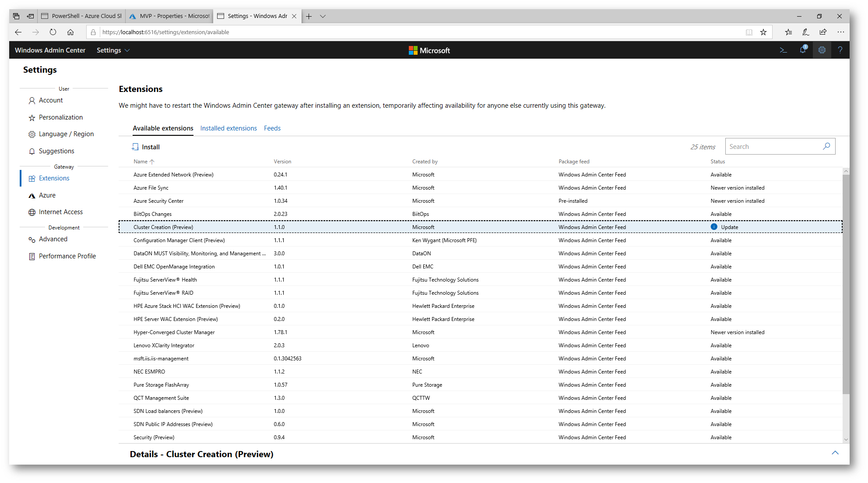This screenshot has height=483, width=868.
Task: Open the Feeds tab
Action: click(272, 128)
